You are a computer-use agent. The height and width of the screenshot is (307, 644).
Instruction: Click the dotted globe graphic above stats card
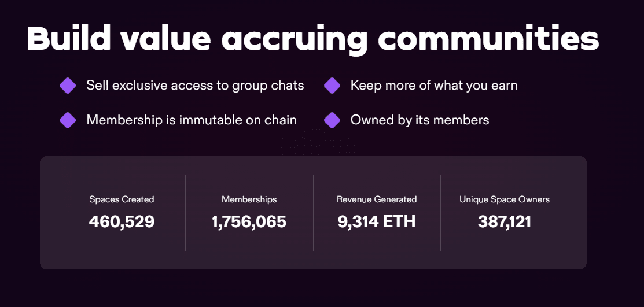[x=318, y=142]
